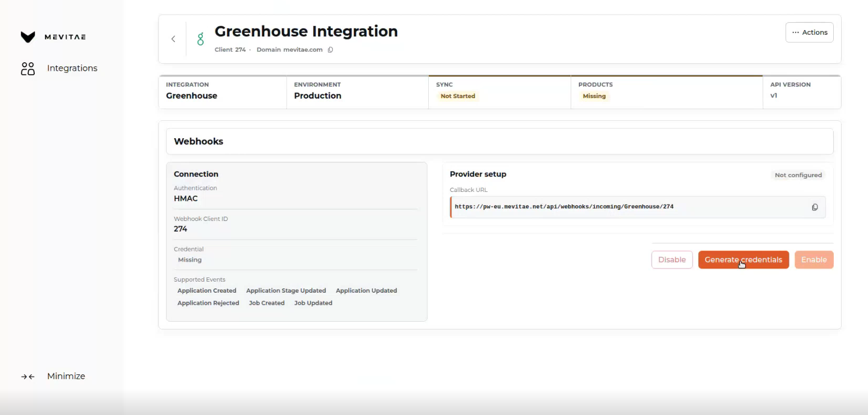Click the Enable button
Screen dimensions: 868x415
coord(814,259)
